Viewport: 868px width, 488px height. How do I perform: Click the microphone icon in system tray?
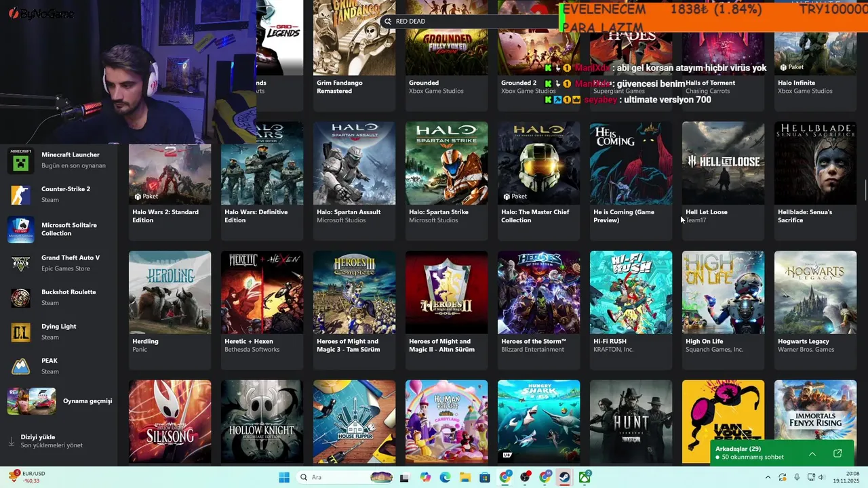797,477
